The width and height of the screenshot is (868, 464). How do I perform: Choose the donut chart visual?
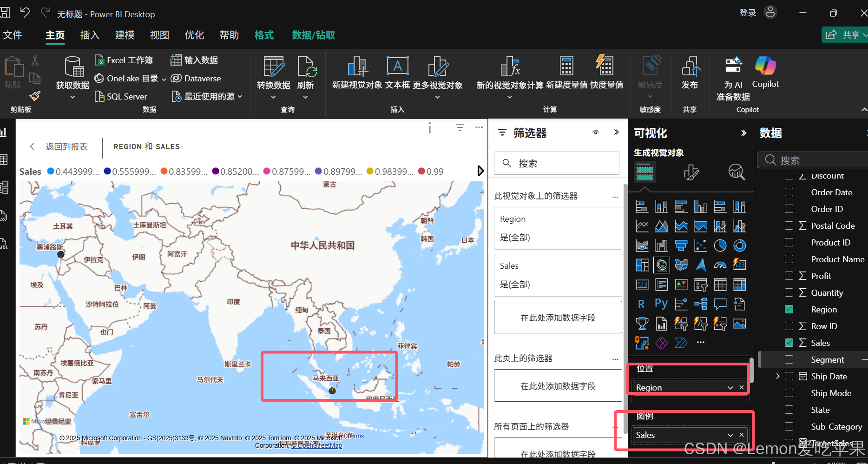click(x=739, y=245)
